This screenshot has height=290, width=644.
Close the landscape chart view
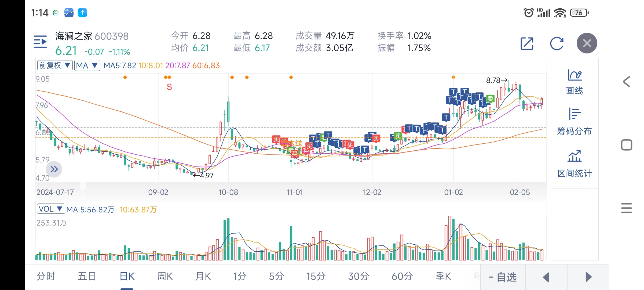point(587,43)
